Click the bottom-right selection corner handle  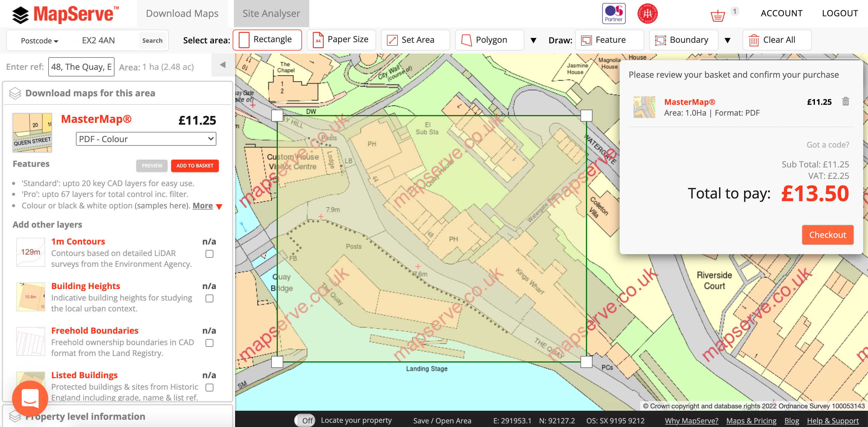click(x=586, y=362)
